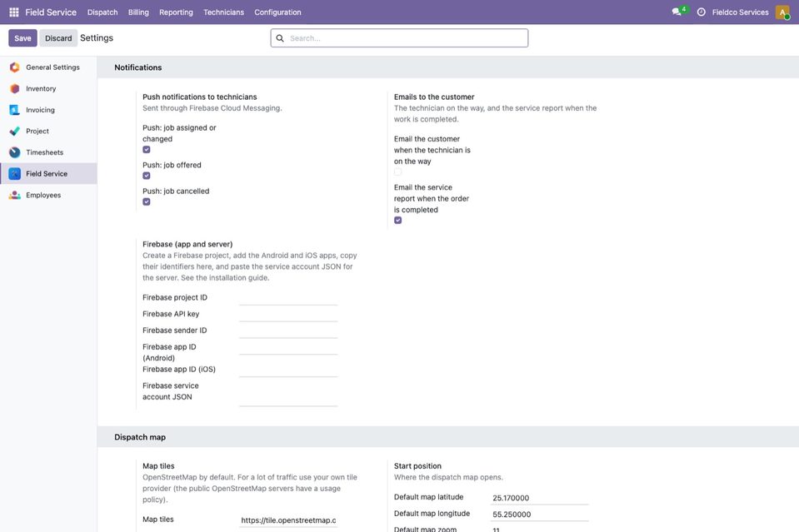Uncheck Push: job assigned or changed
Screen dimensions: 799x532
pos(147,150)
